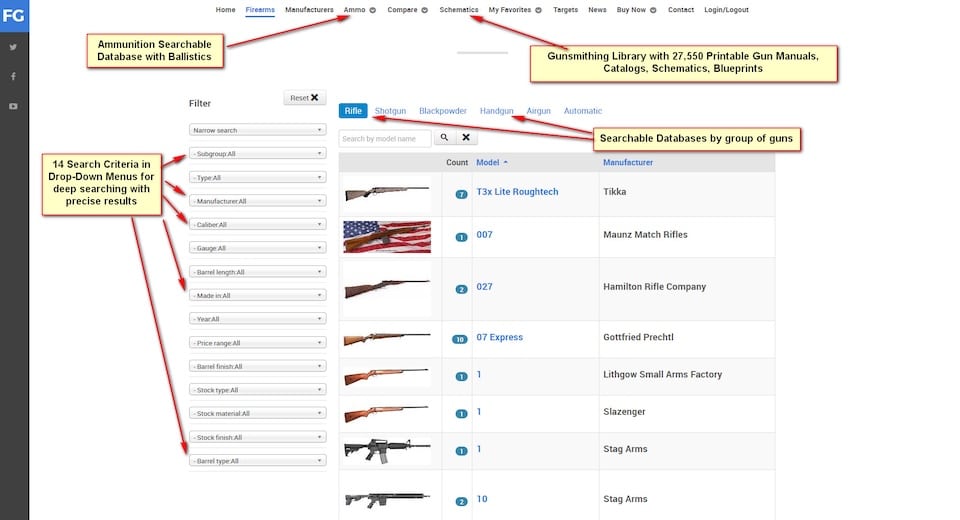Select the Slazenger manufacturer text
The width and height of the screenshot is (960, 520).
coord(624,412)
